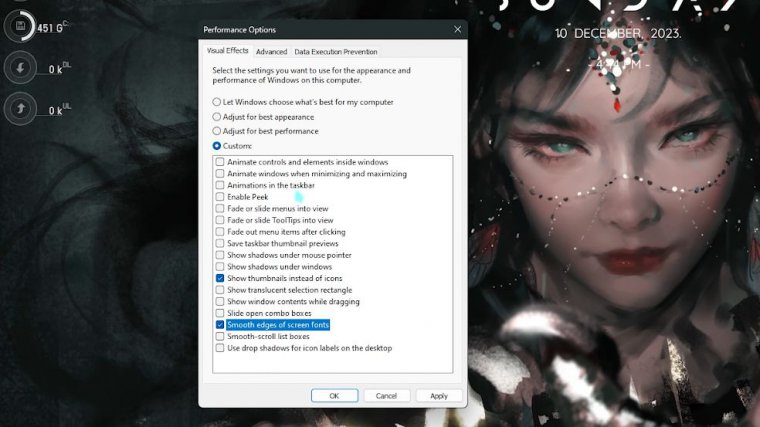Select the Custom radio button

(x=217, y=146)
